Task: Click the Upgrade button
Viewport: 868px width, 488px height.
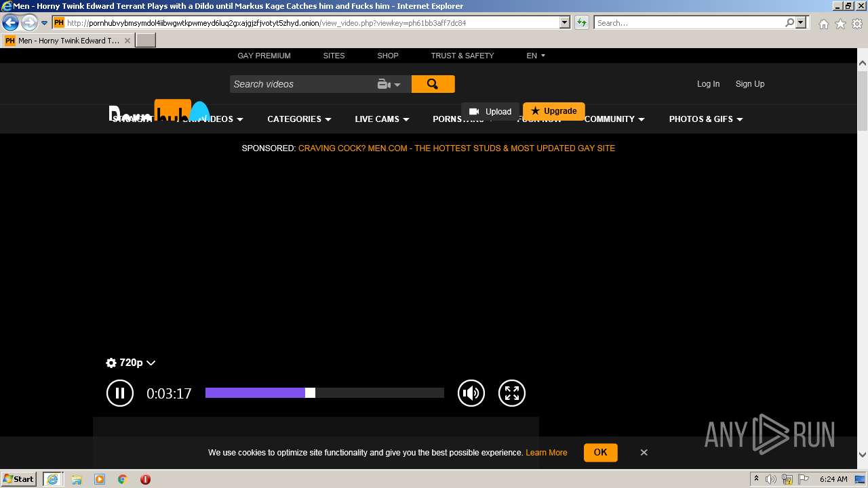Action: pyautogui.click(x=554, y=111)
